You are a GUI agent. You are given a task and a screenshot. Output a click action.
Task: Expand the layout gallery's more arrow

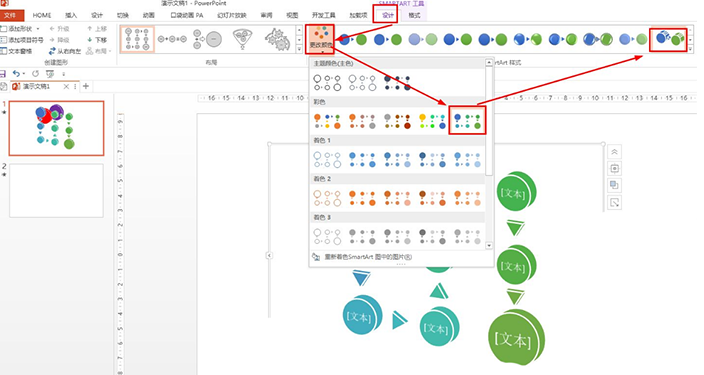tap(299, 49)
